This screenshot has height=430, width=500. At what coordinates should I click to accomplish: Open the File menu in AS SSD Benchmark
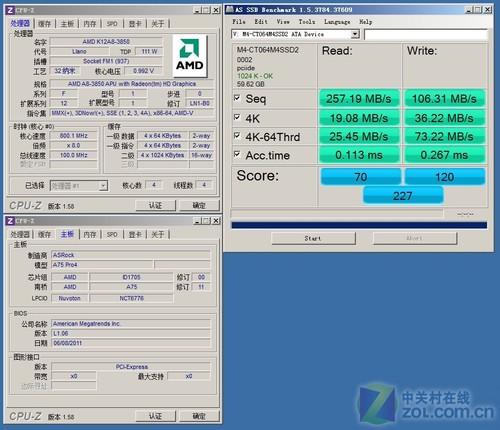pyautogui.click(x=239, y=22)
